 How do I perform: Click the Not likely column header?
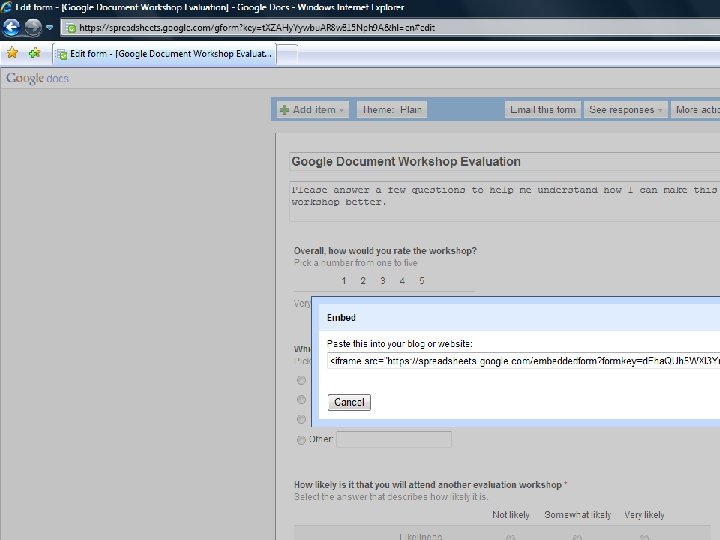click(x=511, y=515)
